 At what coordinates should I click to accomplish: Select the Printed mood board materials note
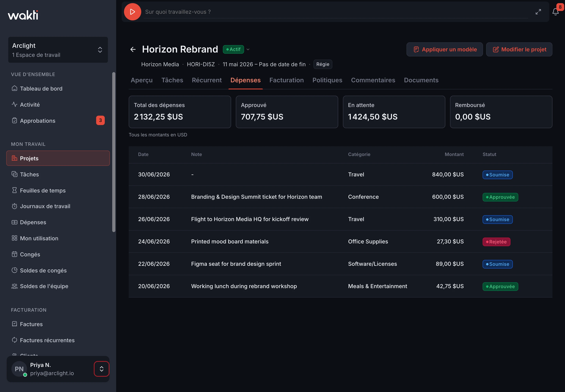pos(230,241)
